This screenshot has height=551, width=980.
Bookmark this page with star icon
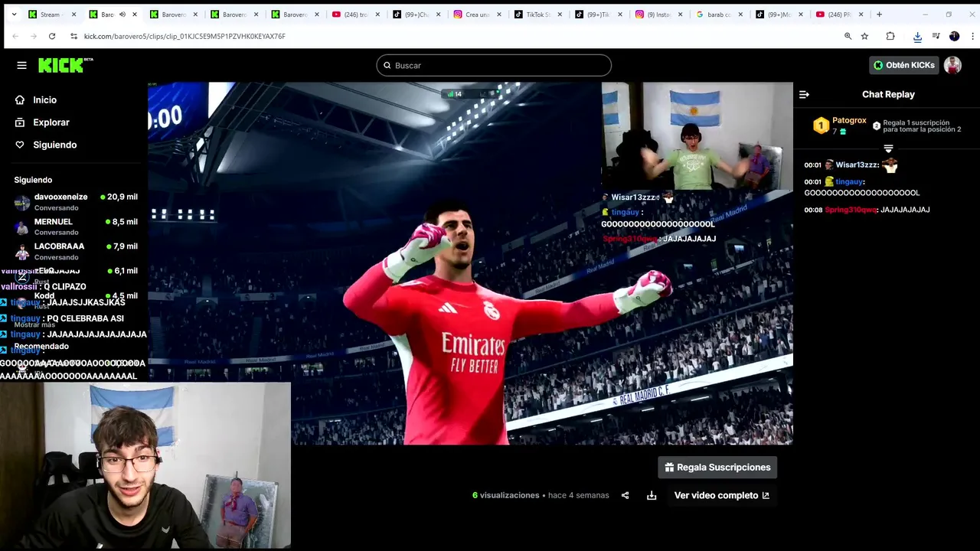(864, 36)
